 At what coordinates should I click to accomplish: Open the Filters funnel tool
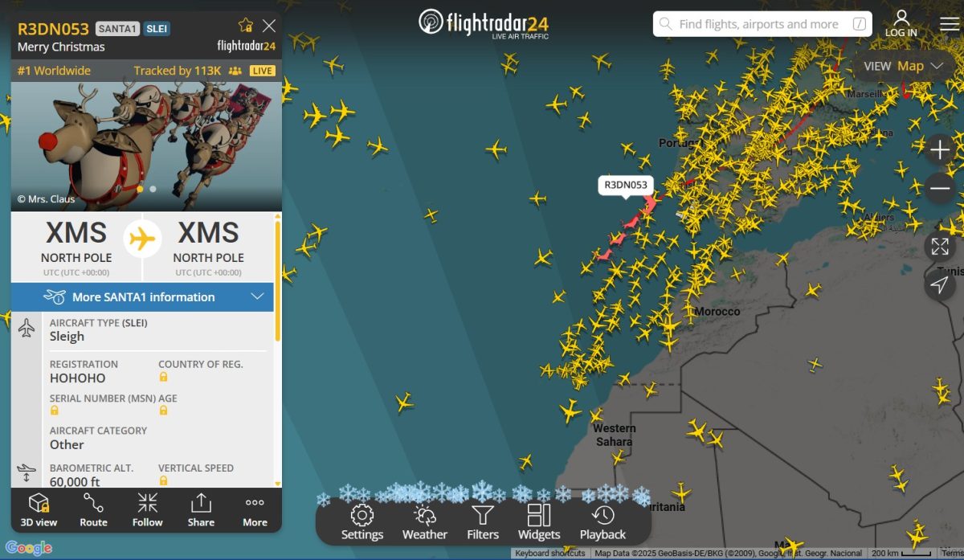[x=483, y=522]
